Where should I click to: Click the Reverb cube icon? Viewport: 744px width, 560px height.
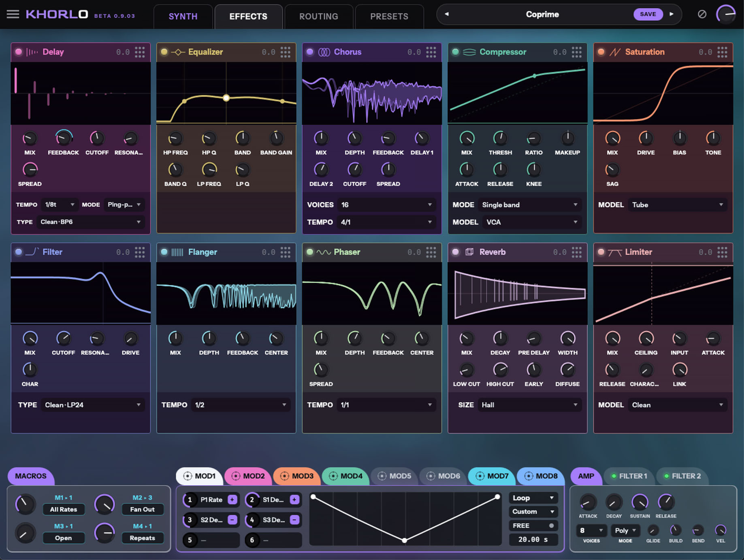click(x=470, y=252)
